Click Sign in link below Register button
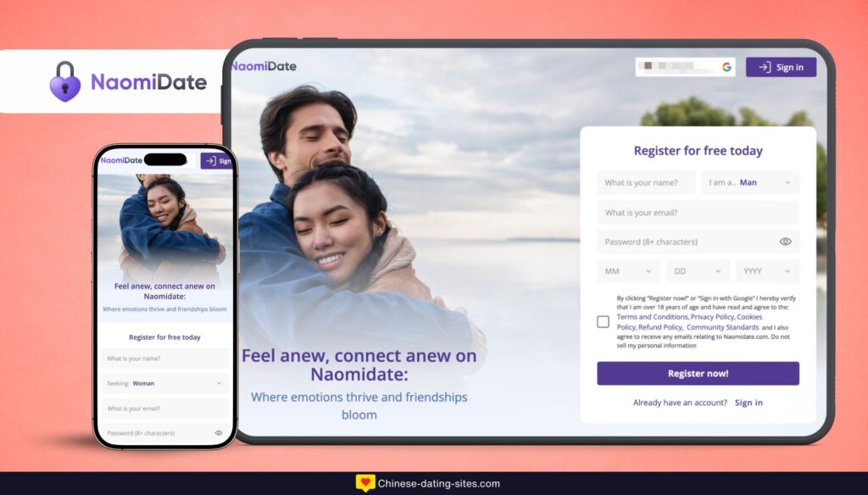The width and height of the screenshot is (868, 495). click(748, 403)
